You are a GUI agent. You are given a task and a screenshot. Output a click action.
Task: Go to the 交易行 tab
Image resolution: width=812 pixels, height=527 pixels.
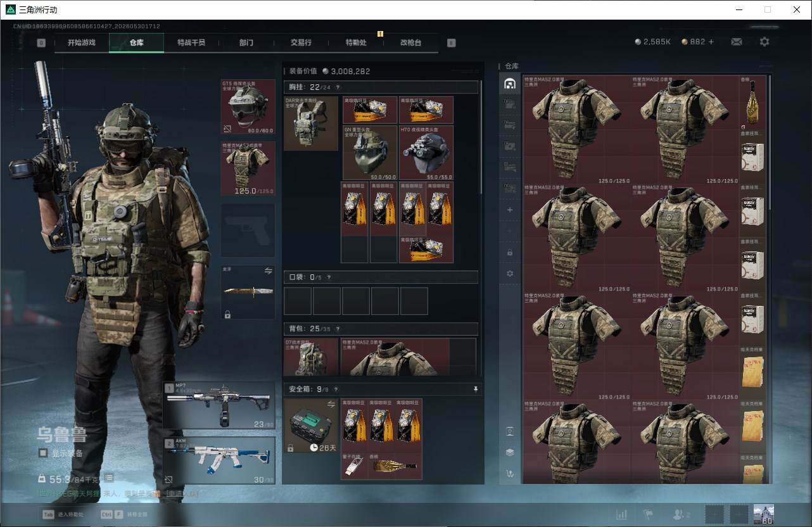point(301,42)
